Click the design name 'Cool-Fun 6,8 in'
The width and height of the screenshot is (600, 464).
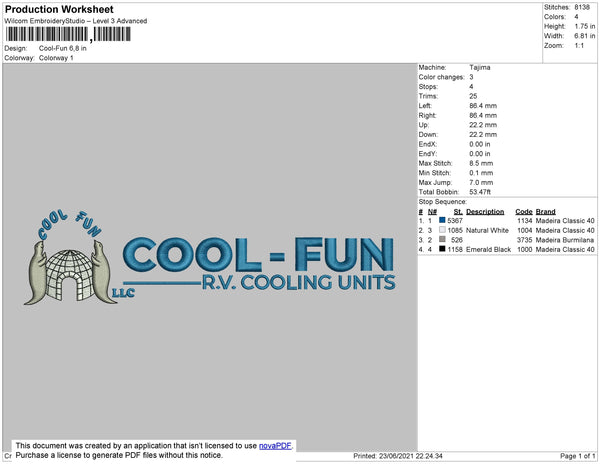[x=63, y=49]
